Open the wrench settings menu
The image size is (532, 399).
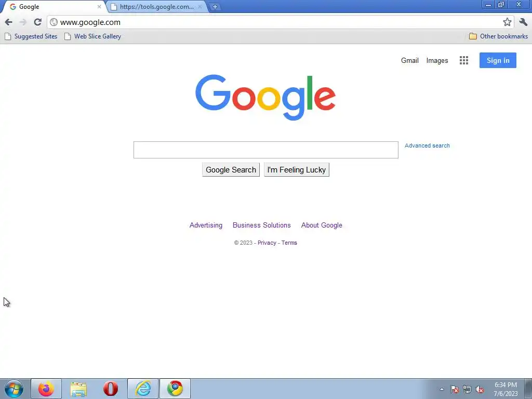[x=523, y=22]
